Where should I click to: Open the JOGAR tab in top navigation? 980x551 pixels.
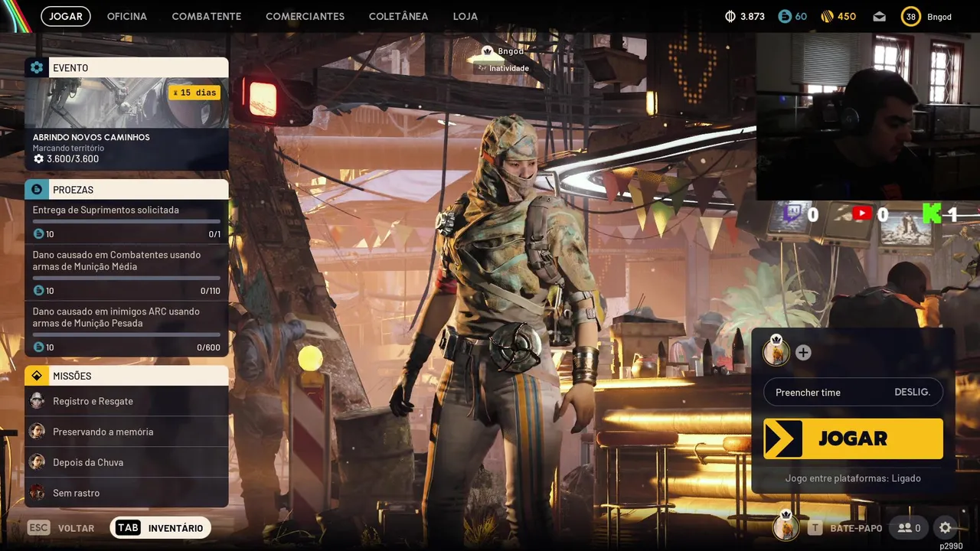(66, 16)
